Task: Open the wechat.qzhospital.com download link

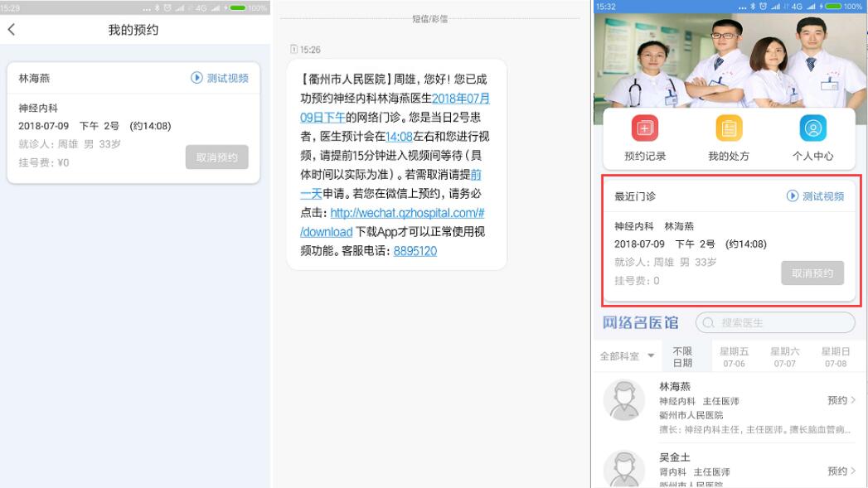Action: pos(392,222)
